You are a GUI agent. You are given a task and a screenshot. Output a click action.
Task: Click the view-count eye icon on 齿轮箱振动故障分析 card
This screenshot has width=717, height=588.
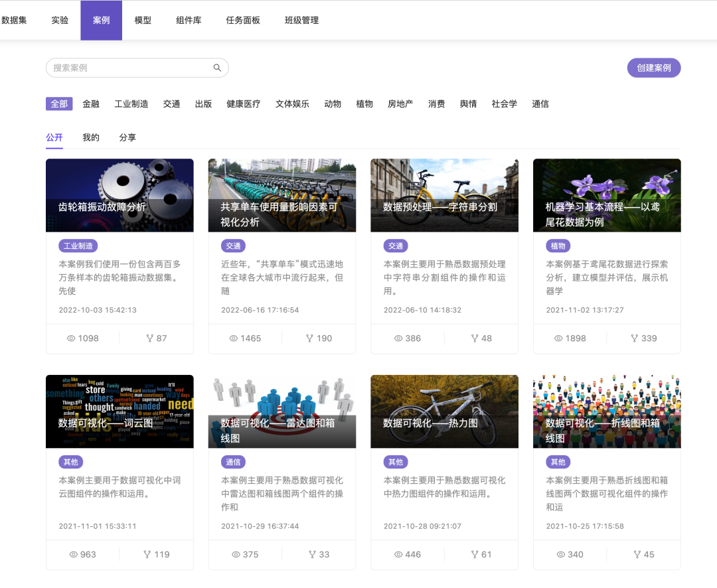click(x=71, y=338)
